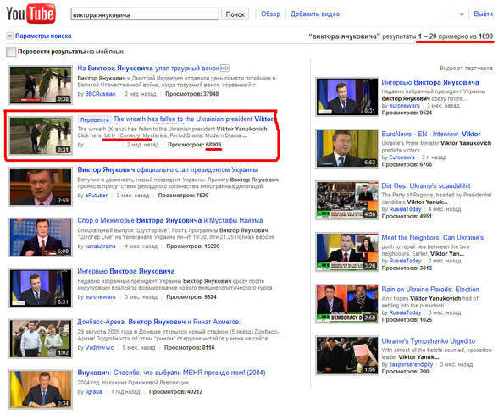Image resolution: width=504 pixels, height=420 pixels.
Task: Click view count Просмотров: 37948
Action: click(192, 94)
